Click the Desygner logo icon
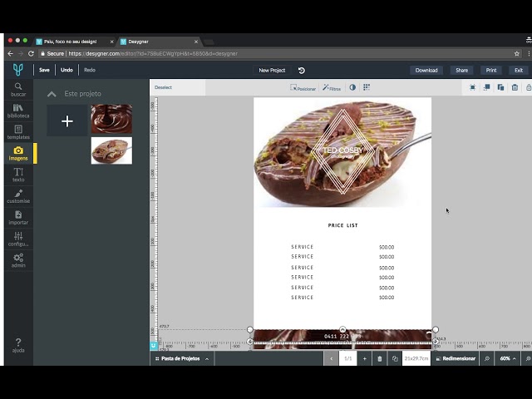Viewport: 532px width, 399px height. coord(18,70)
